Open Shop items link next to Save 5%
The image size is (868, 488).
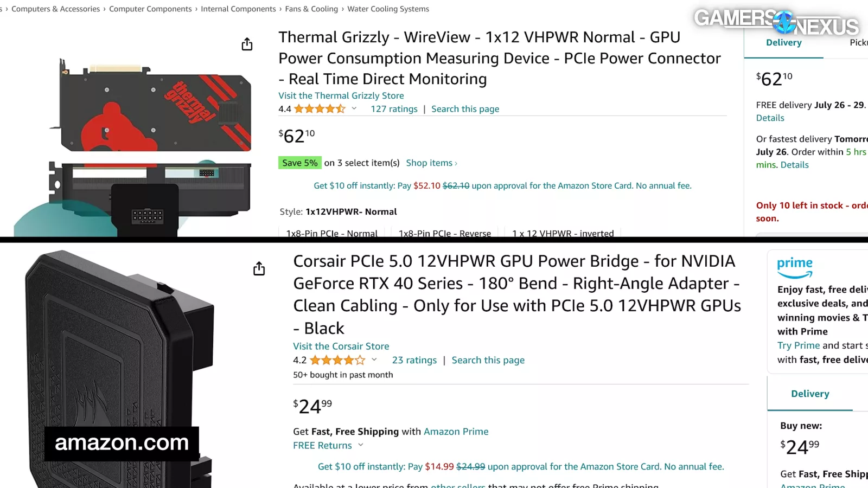tap(431, 163)
